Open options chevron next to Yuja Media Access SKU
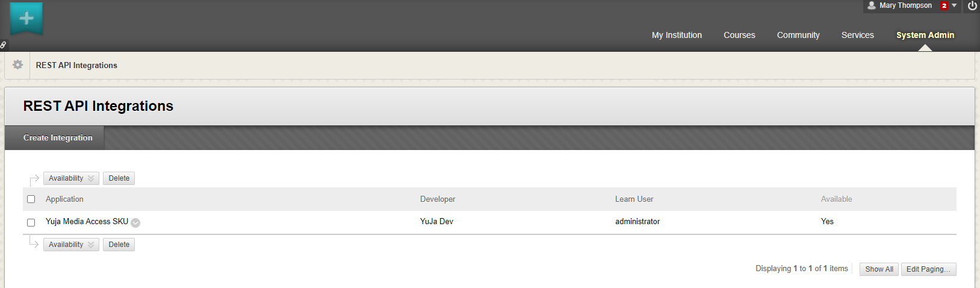 pos(135,223)
